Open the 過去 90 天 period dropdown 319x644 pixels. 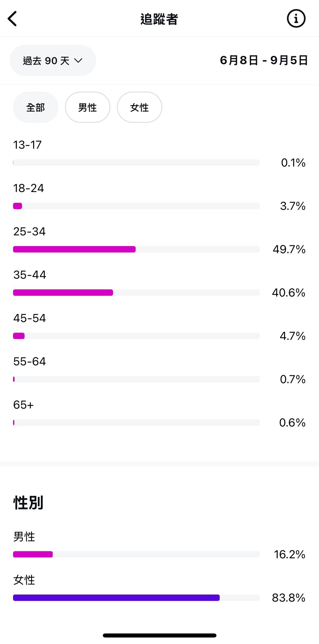tap(53, 61)
